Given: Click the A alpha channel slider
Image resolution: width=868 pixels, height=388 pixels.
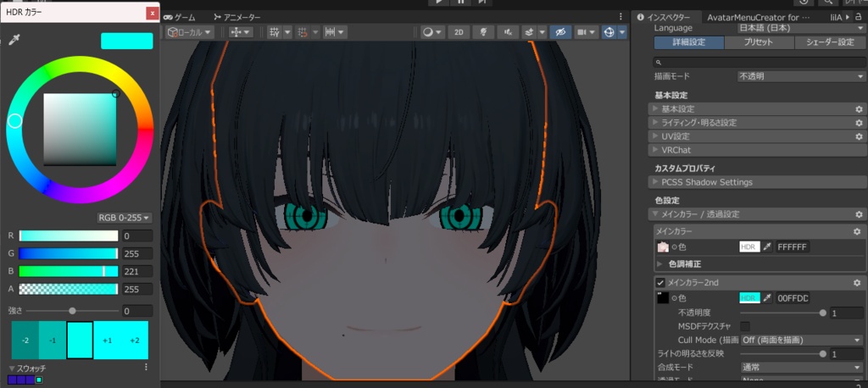Looking at the screenshot, I should tap(69, 289).
